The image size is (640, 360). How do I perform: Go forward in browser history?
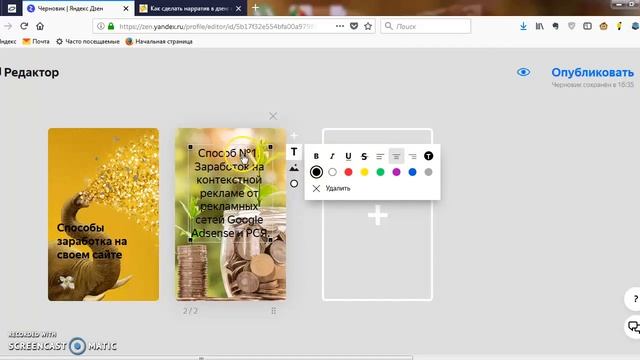(8, 26)
